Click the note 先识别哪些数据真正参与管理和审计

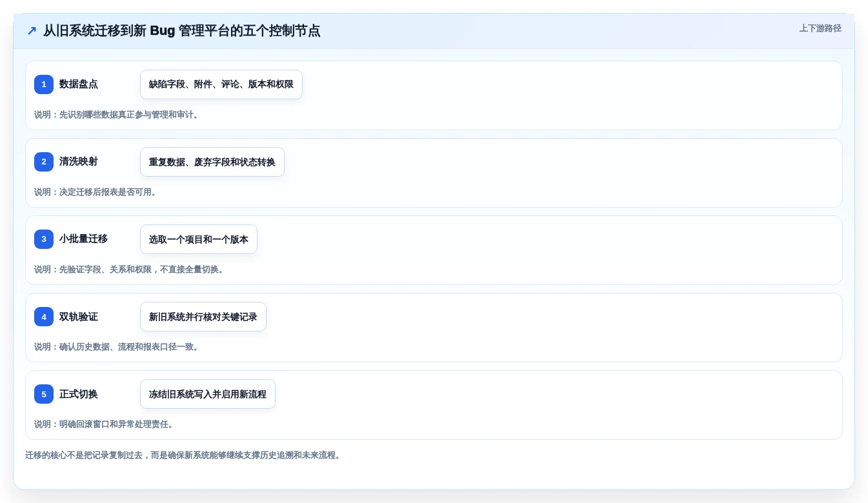[117, 115]
